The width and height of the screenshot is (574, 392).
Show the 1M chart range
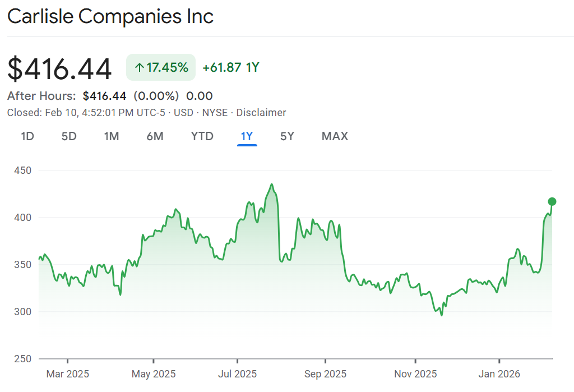(112, 136)
